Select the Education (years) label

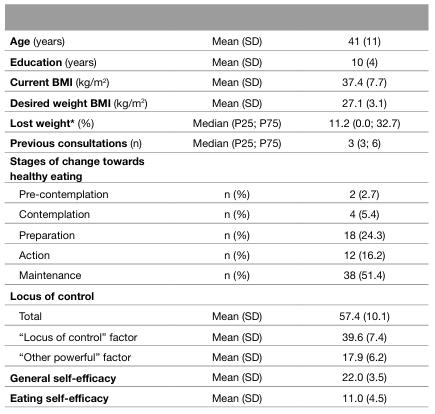click(53, 62)
